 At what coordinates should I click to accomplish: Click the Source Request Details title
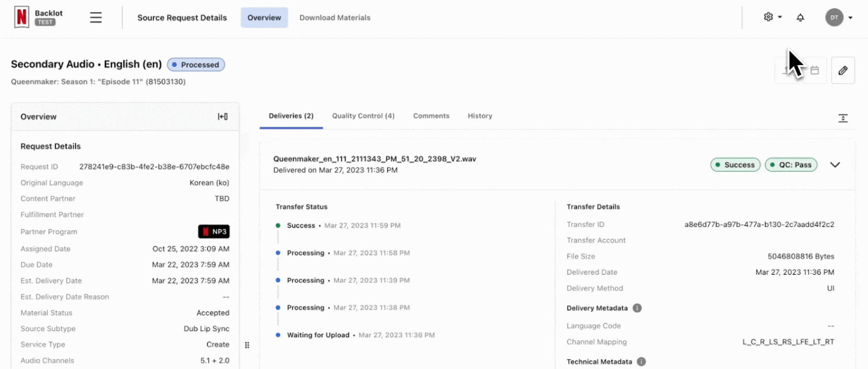tap(182, 18)
